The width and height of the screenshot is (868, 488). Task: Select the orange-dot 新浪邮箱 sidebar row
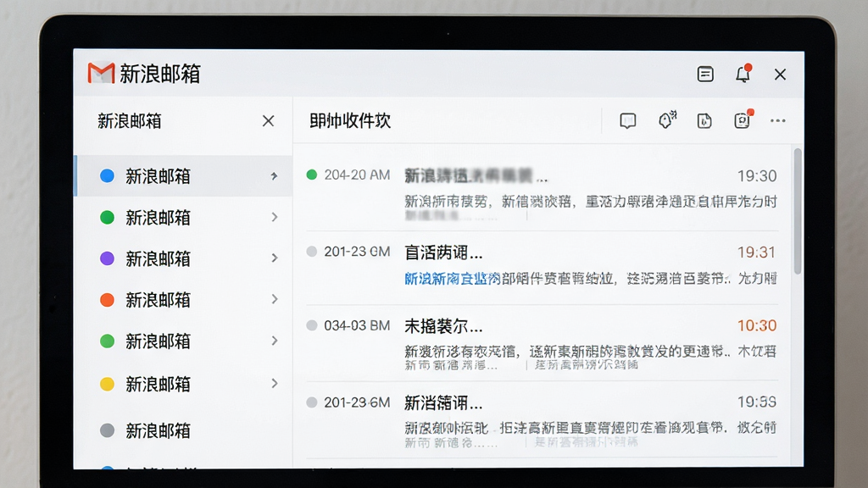pos(184,300)
